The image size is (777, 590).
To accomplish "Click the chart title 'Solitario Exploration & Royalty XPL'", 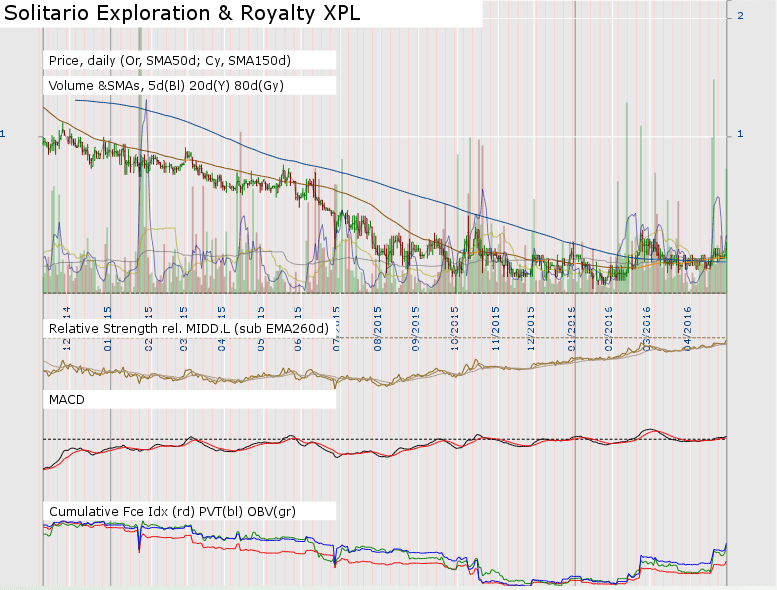I will (182, 13).
